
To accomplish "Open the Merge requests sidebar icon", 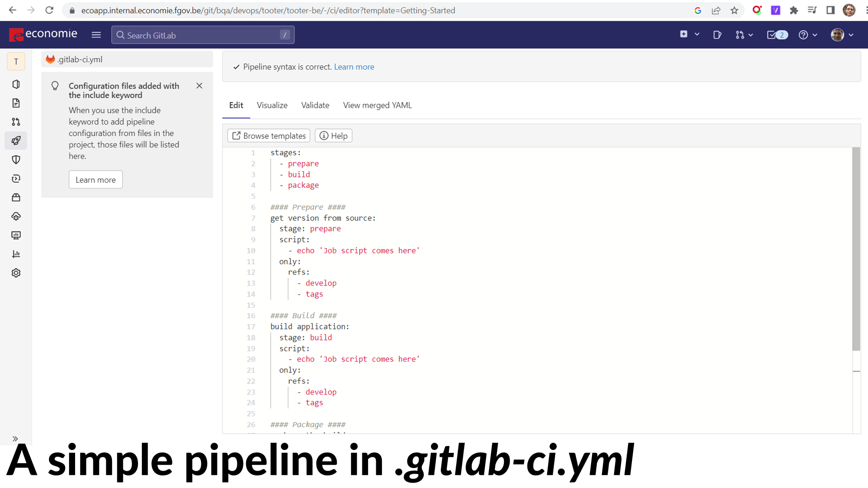I will click(16, 122).
